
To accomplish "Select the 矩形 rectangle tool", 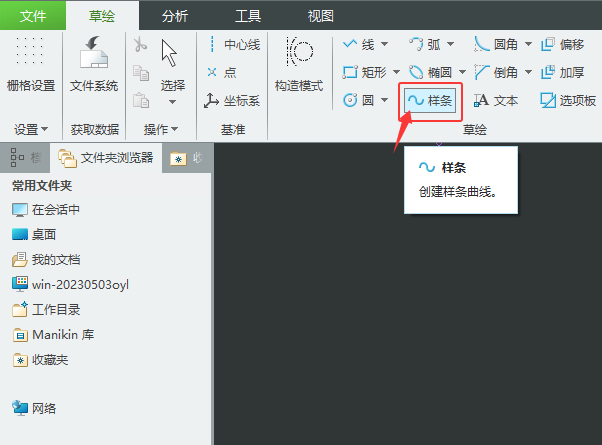I will click(364, 73).
